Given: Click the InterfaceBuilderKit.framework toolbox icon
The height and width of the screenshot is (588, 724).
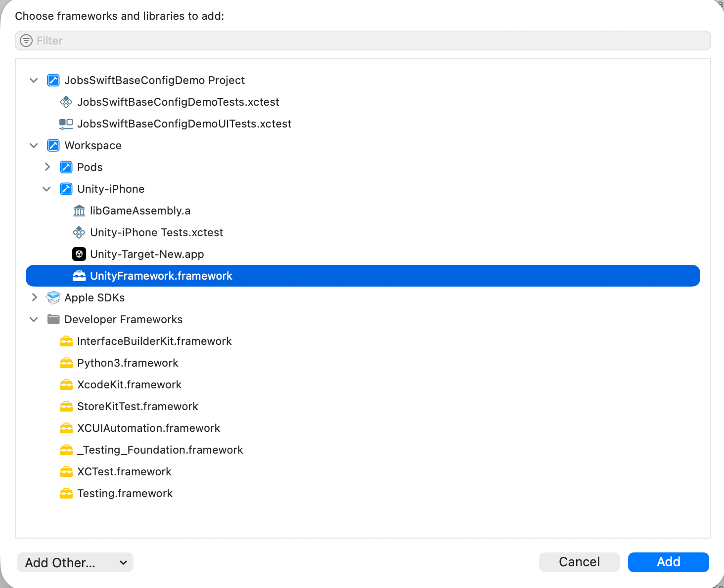Looking at the screenshot, I should 66,341.
